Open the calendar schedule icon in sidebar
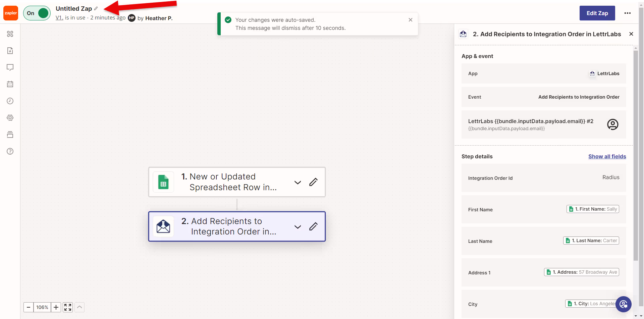 click(10, 84)
